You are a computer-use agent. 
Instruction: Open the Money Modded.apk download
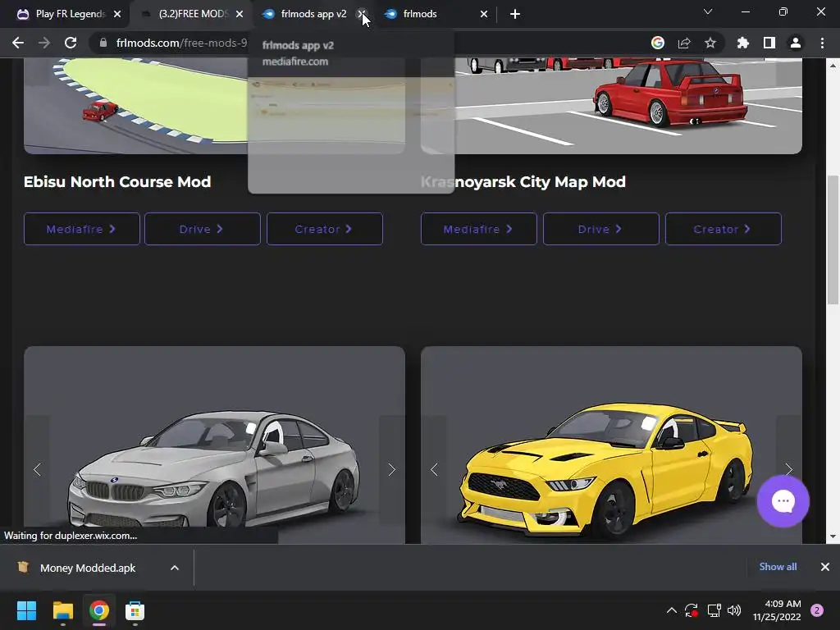click(x=87, y=568)
